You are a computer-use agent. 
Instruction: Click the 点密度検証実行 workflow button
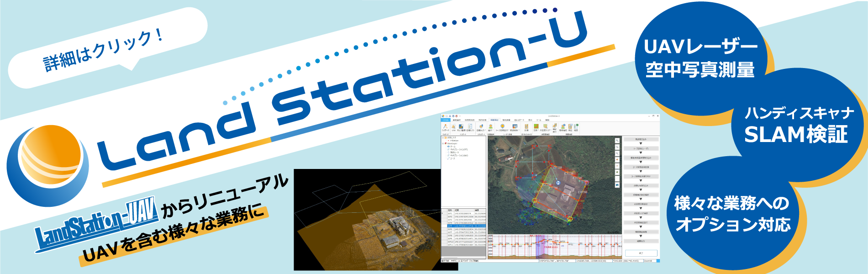641,222
